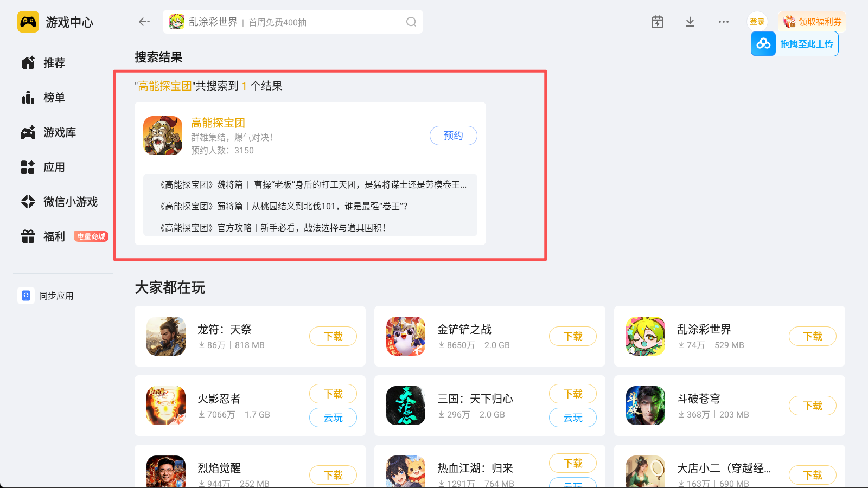Image resolution: width=868 pixels, height=488 pixels.
Task: Open the 推荐 home section
Action: pos(43,63)
